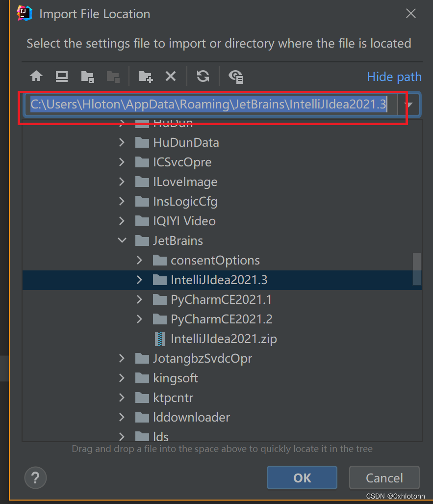Expand the PyCharmCE2021.2 folder chevron
433x504 pixels.
(x=139, y=319)
